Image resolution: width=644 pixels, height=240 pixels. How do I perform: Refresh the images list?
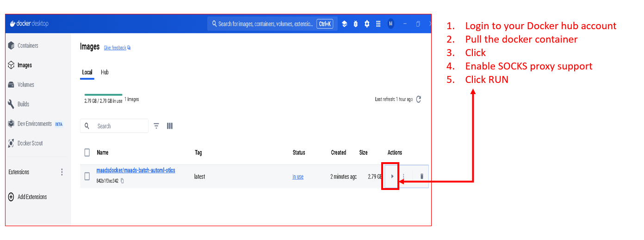[419, 99]
